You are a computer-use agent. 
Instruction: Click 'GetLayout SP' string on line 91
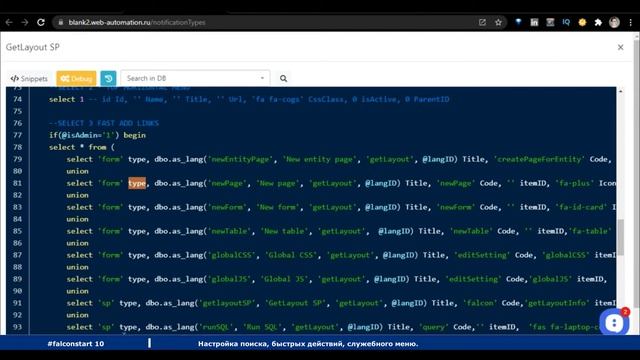tap(296, 303)
